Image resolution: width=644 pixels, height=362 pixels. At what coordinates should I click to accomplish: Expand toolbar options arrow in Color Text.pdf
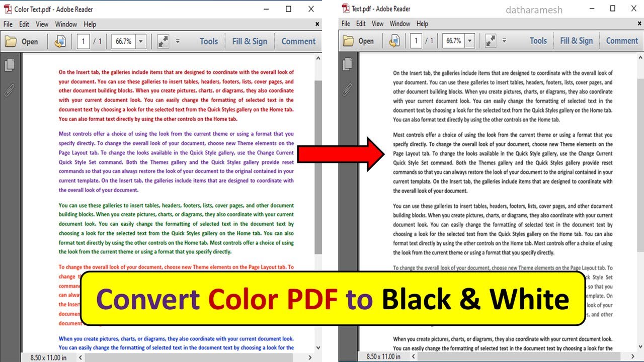point(178,41)
